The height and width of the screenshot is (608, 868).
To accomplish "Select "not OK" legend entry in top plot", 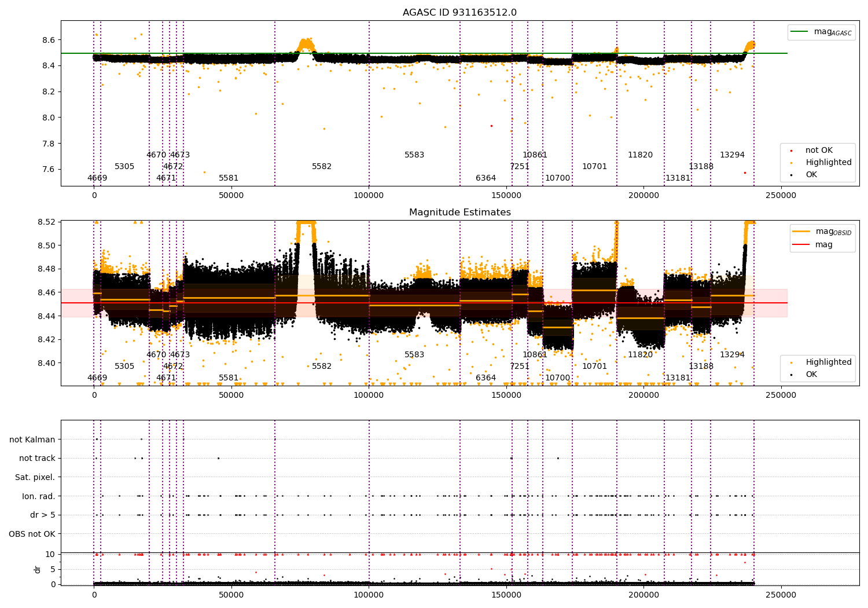I will click(819, 151).
